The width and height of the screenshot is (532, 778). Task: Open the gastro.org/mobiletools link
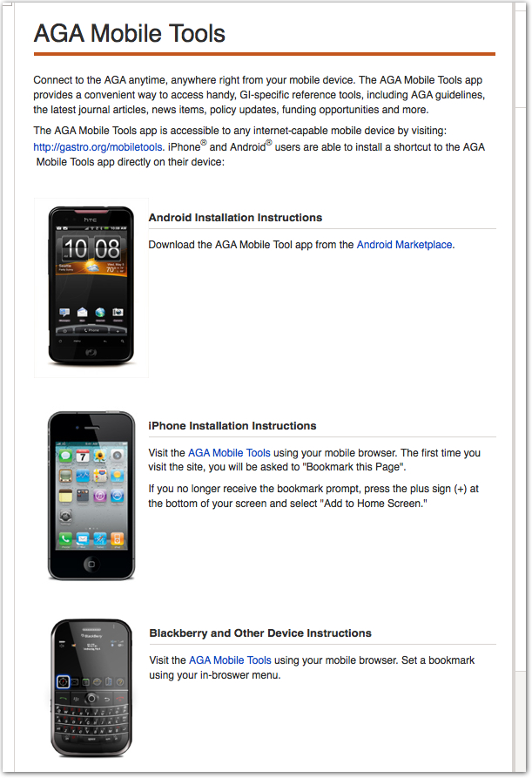pyautogui.click(x=98, y=147)
